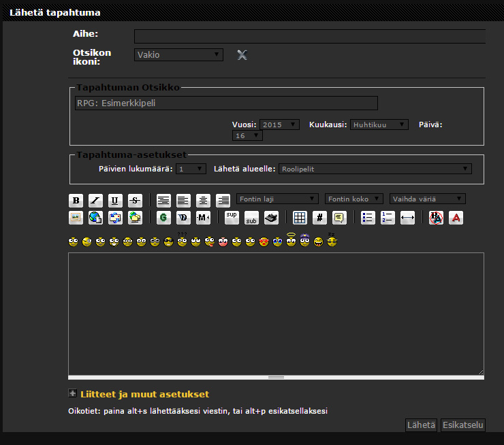The width and height of the screenshot is (504, 445).
Task: Insert a hyperlink via globe icon
Action: [x=95, y=218]
